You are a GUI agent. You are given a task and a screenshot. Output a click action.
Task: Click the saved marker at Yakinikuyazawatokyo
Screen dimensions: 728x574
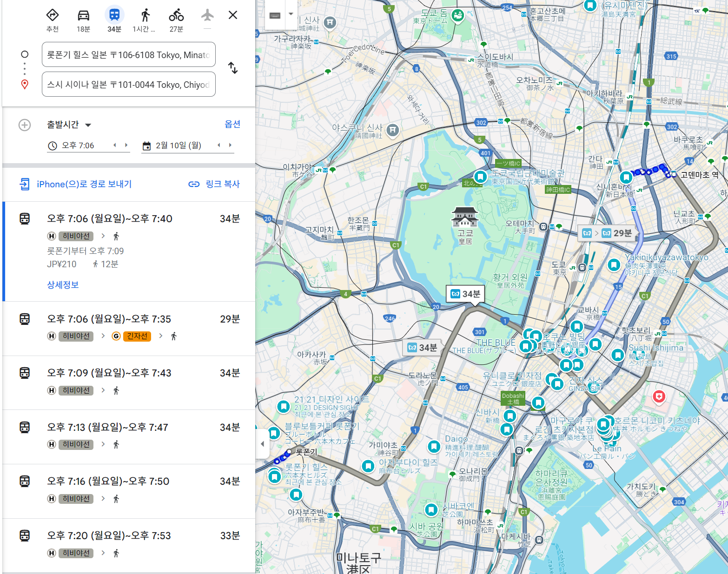pyautogui.click(x=614, y=265)
